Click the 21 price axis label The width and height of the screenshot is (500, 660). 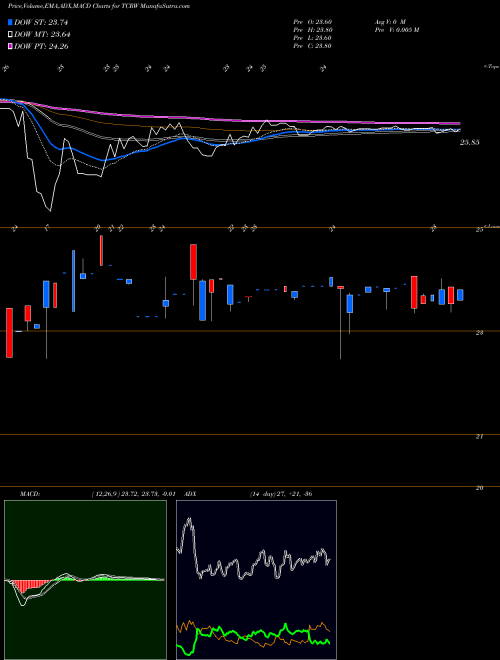[x=479, y=436]
